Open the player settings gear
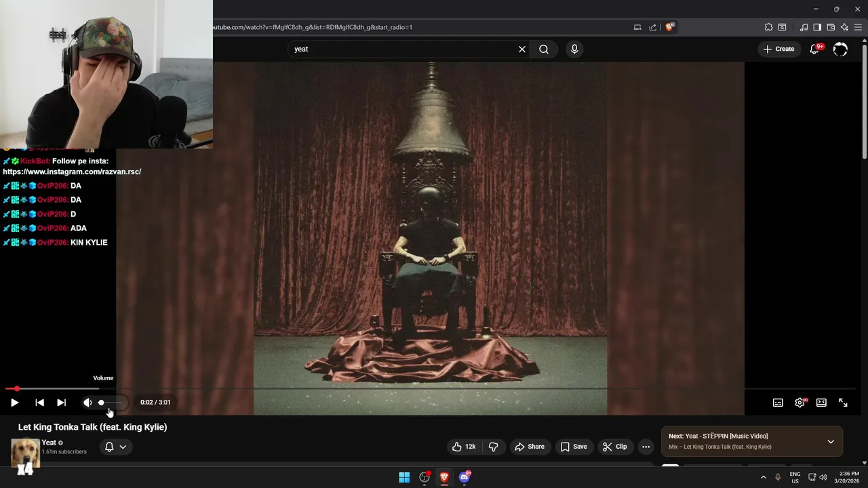This screenshot has width=868, height=488. [x=800, y=403]
